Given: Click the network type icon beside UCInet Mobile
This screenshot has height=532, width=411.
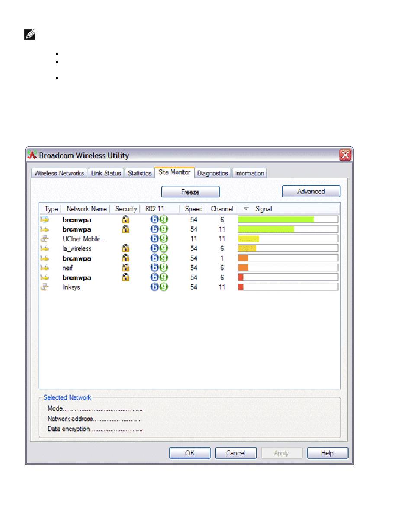Looking at the screenshot, I should coord(44,239).
